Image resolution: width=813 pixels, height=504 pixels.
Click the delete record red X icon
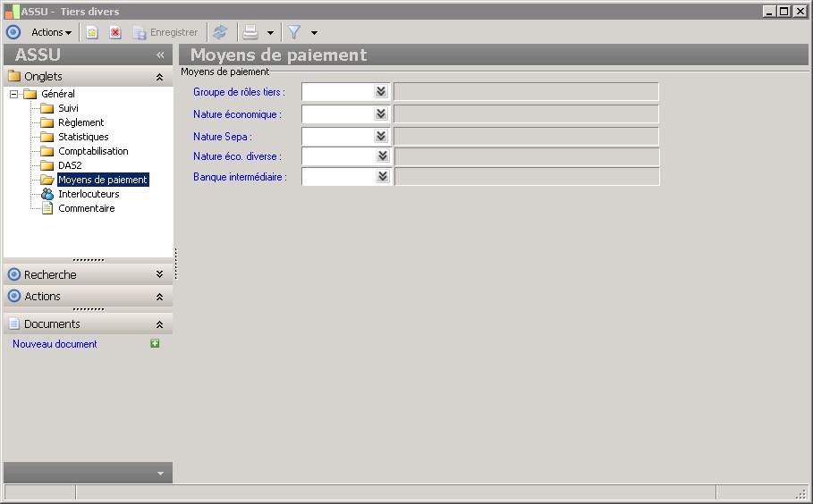click(x=115, y=33)
